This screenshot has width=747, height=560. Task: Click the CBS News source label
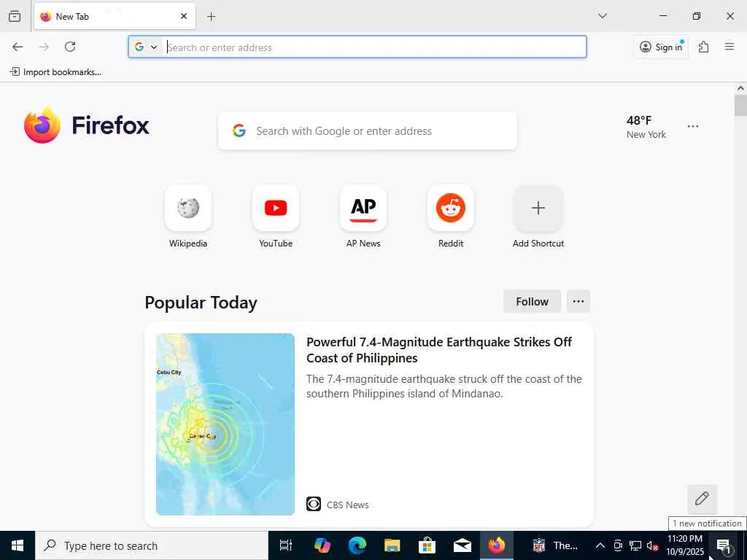[x=347, y=505]
